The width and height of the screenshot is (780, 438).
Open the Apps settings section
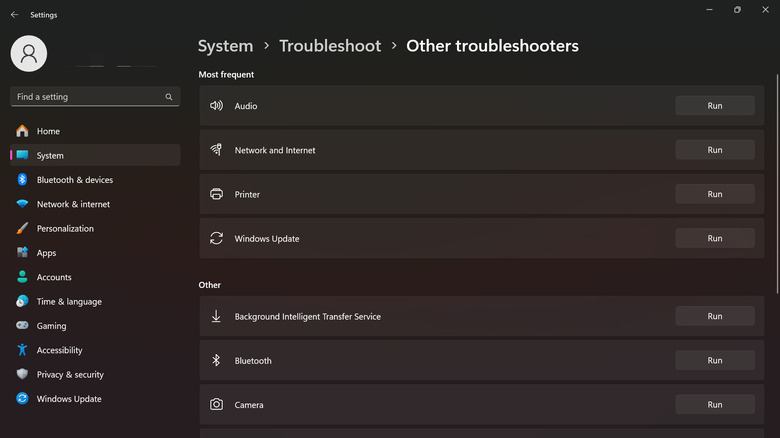46,253
